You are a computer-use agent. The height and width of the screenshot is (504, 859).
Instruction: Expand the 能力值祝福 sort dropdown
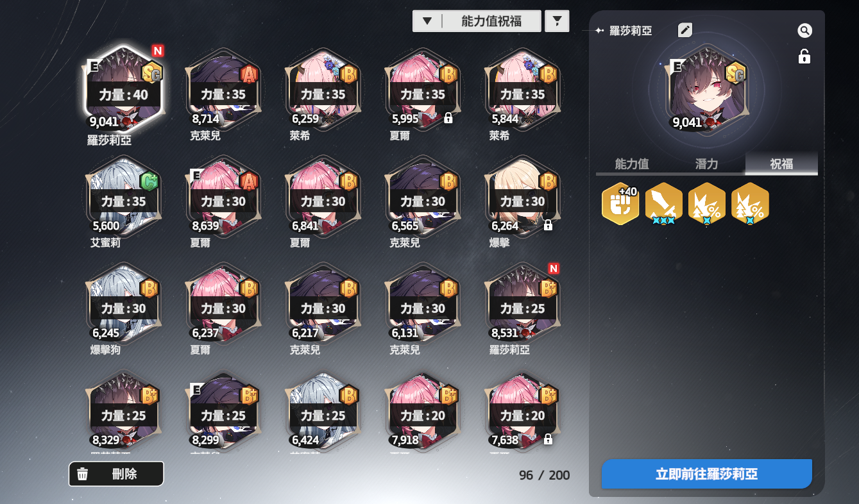(x=477, y=21)
